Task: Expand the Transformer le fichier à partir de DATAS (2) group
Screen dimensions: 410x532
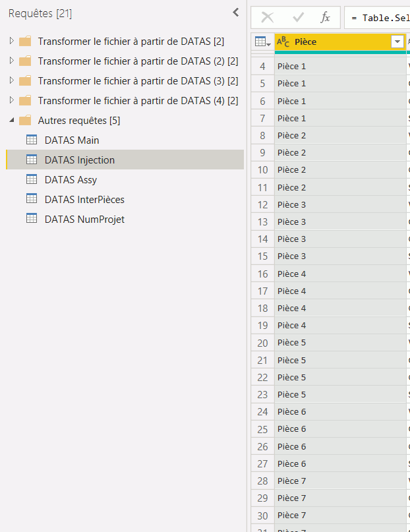Action: click(11, 61)
